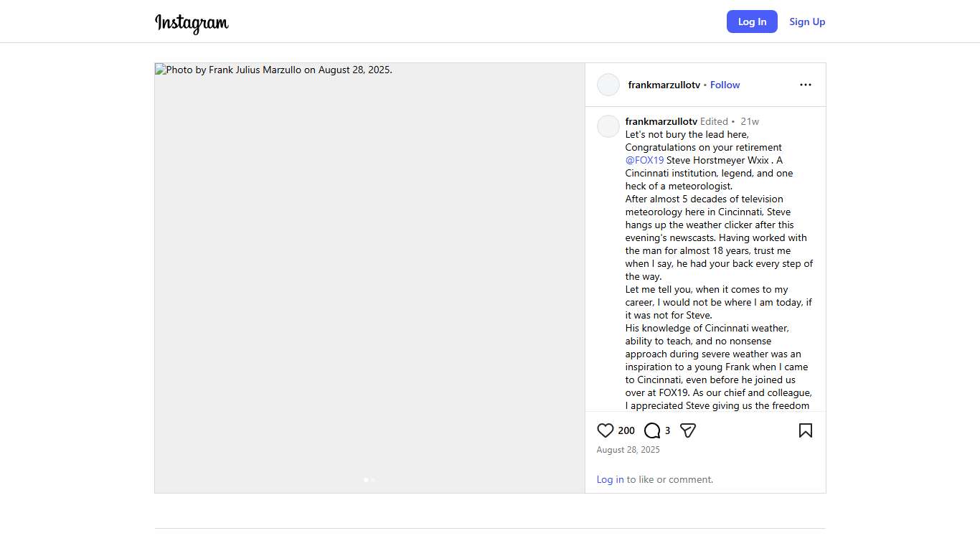Click Log in to like or comment
Screen dimensions: 980x551
click(610, 479)
